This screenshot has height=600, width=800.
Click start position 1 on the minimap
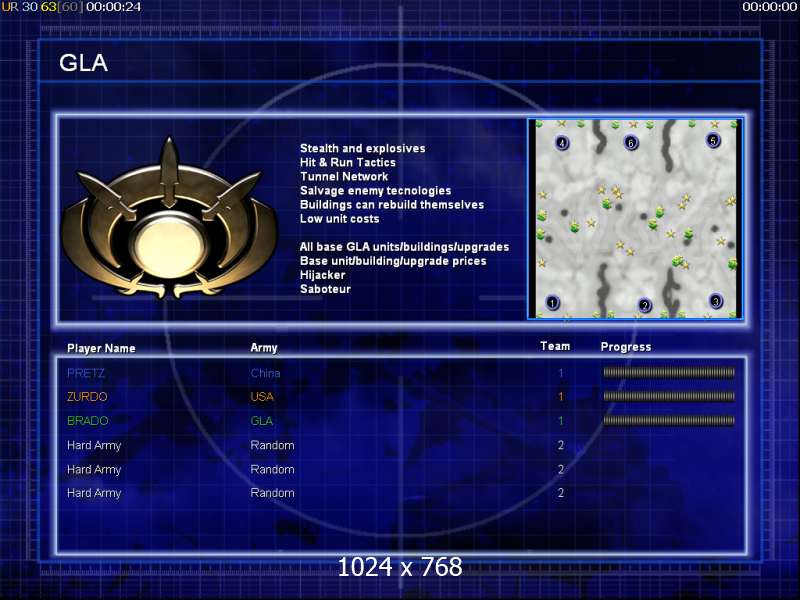(x=552, y=303)
